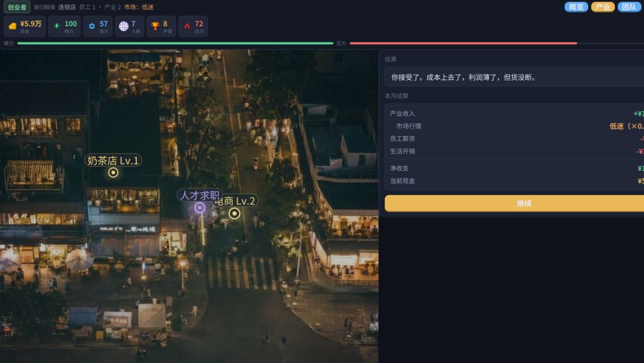The width and height of the screenshot is (644, 363).
Task: Click the 57 ability value
Action: (x=104, y=24)
